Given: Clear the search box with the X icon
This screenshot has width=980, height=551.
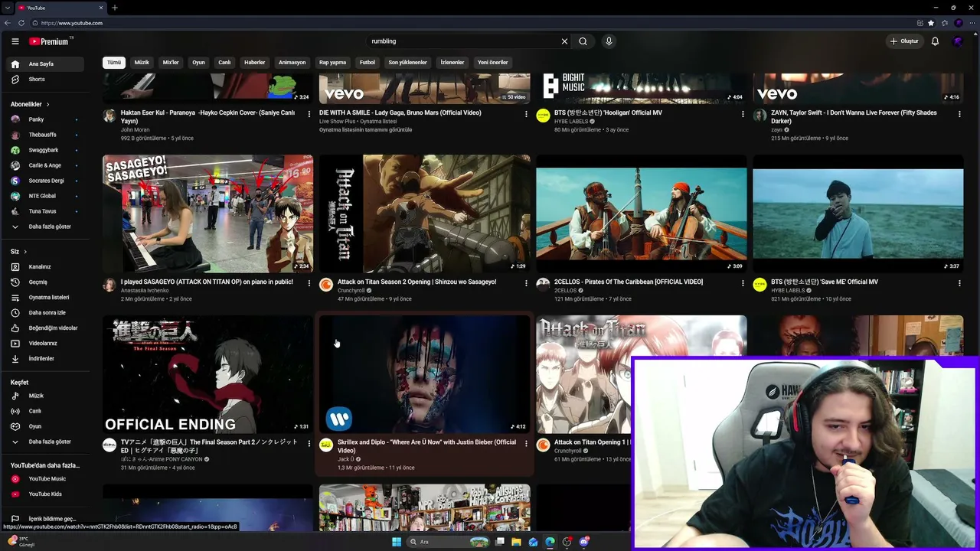Looking at the screenshot, I should tap(564, 41).
